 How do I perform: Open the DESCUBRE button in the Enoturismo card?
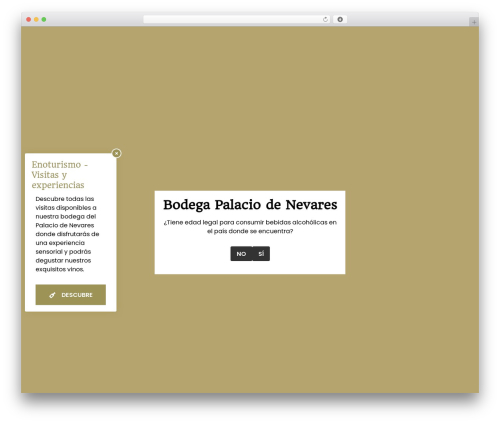click(x=71, y=295)
